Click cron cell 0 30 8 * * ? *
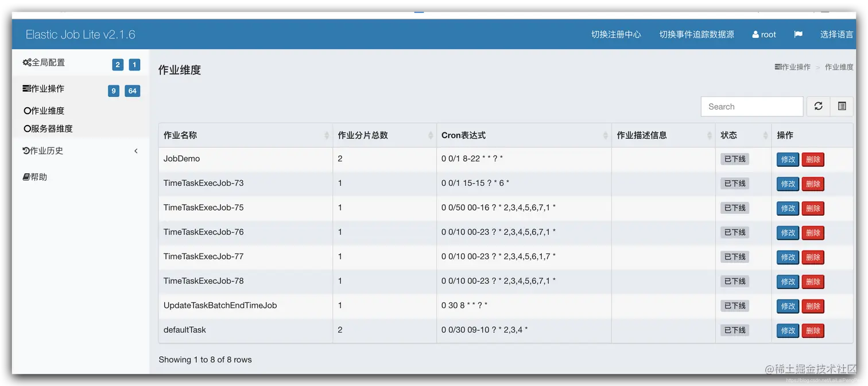Image resolution: width=868 pixels, height=386 pixels. point(524,306)
